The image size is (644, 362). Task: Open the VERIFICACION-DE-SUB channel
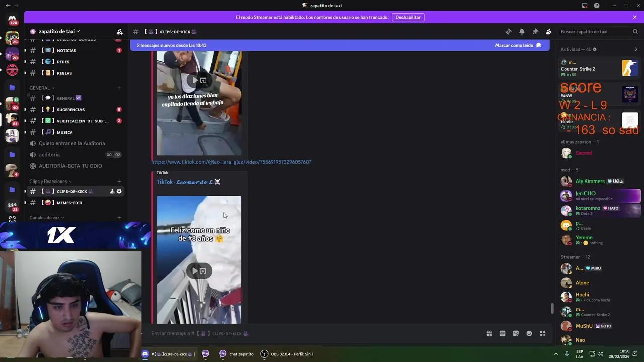[75, 121]
